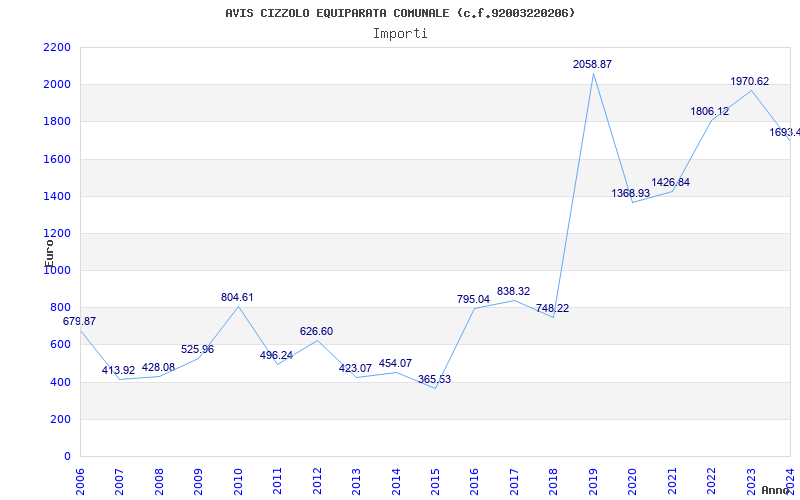
Task: Click the 1600 value on the Euro axis
Action: (57, 159)
